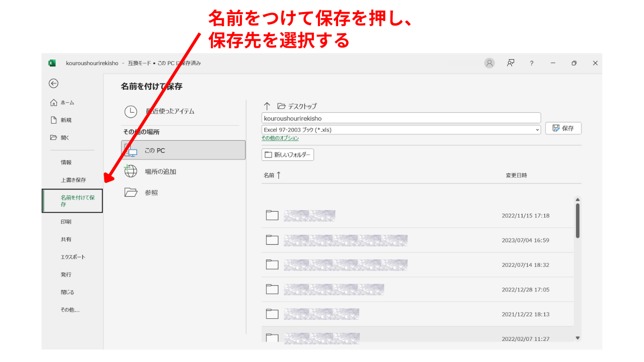644x362 pixels.
Task: Click the question mark help icon
Action: (531, 63)
